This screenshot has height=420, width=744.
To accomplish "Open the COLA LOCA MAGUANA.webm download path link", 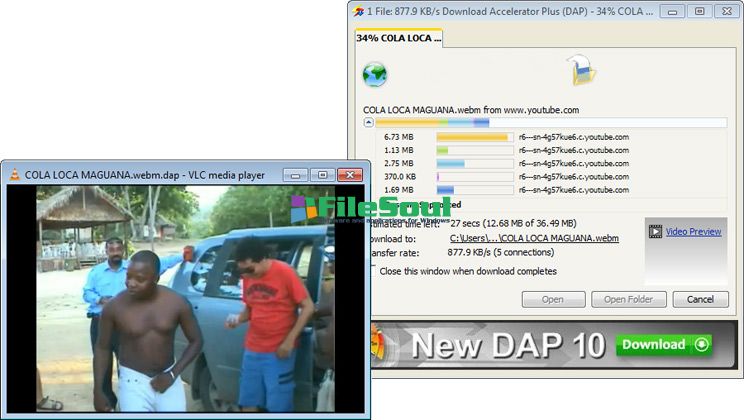I will tap(534, 238).
